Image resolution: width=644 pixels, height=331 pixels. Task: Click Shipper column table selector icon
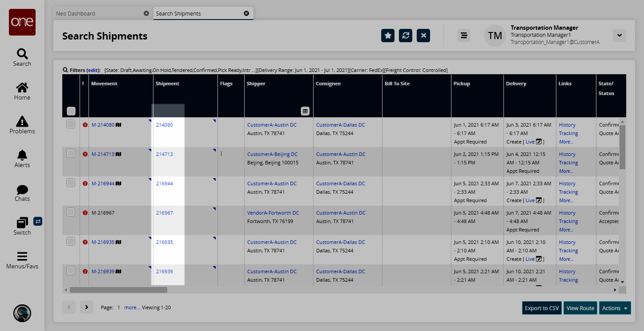click(x=305, y=111)
